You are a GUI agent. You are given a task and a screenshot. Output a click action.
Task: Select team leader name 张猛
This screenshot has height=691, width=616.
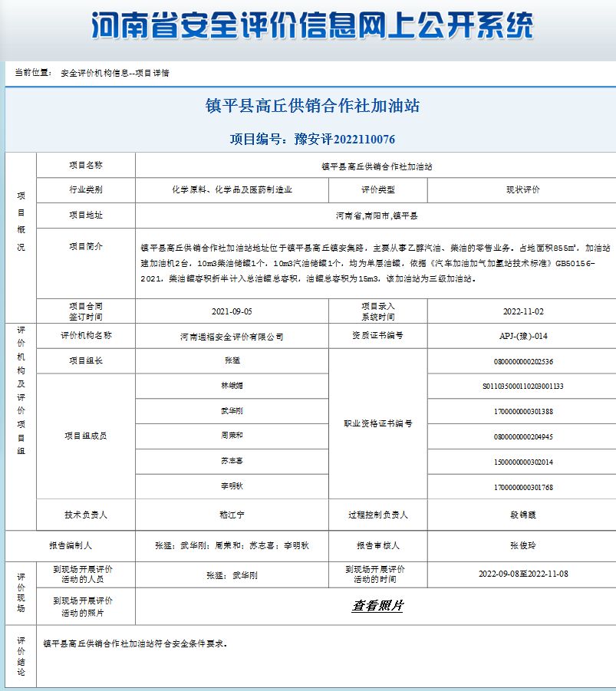[x=232, y=360]
